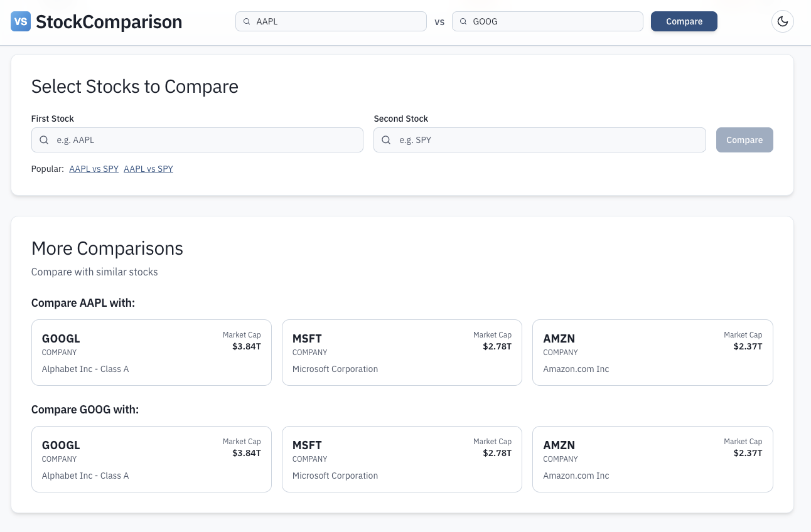
Task: Click the First Stock input showing e.g. AAPL
Action: 197,140
